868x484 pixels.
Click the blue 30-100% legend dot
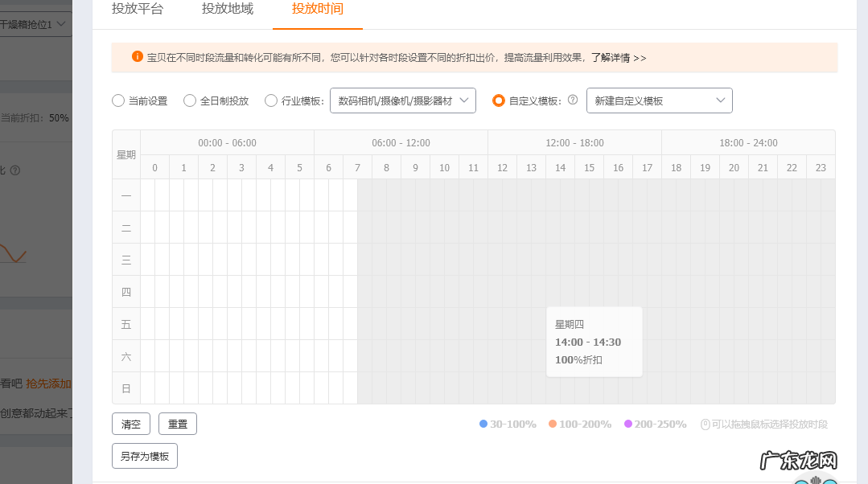[483, 424]
